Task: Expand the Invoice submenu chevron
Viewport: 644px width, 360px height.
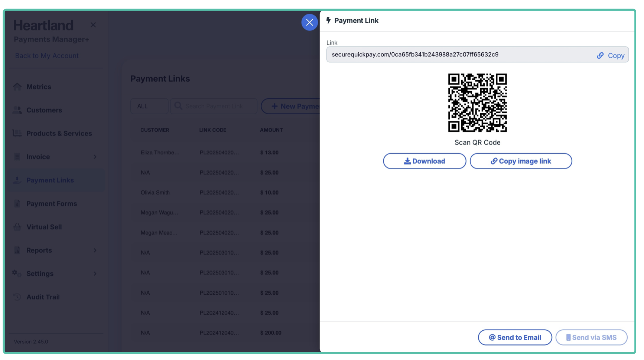Action: (95, 157)
